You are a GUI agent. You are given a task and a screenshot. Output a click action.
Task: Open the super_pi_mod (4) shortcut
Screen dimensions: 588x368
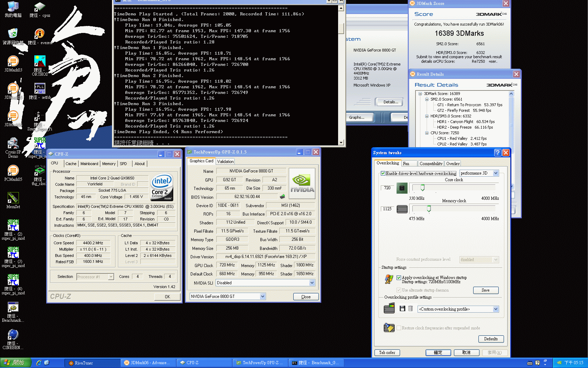pos(13,284)
